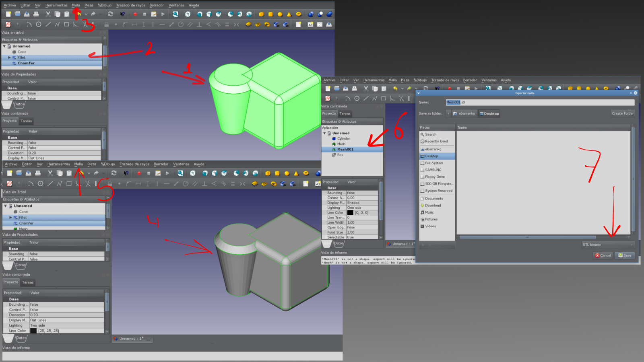Click black Line Color swatch in right-hand window

(x=350, y=213)
